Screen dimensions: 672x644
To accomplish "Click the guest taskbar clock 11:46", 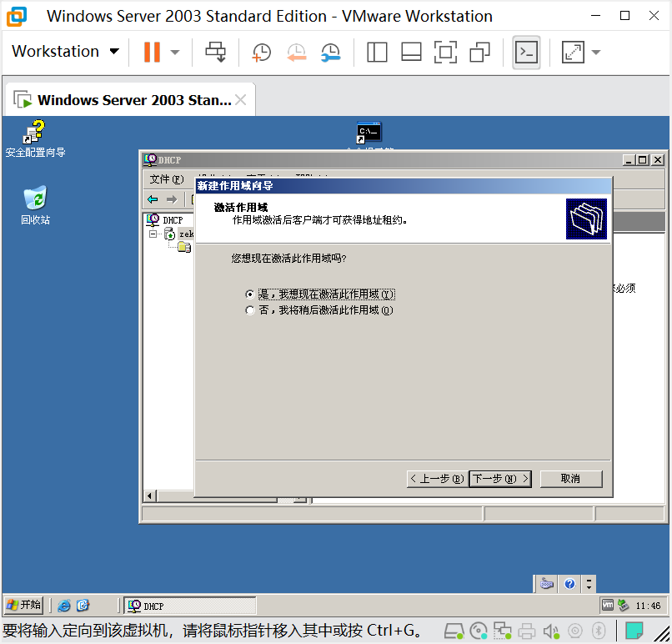I will [x=648, y=606].
